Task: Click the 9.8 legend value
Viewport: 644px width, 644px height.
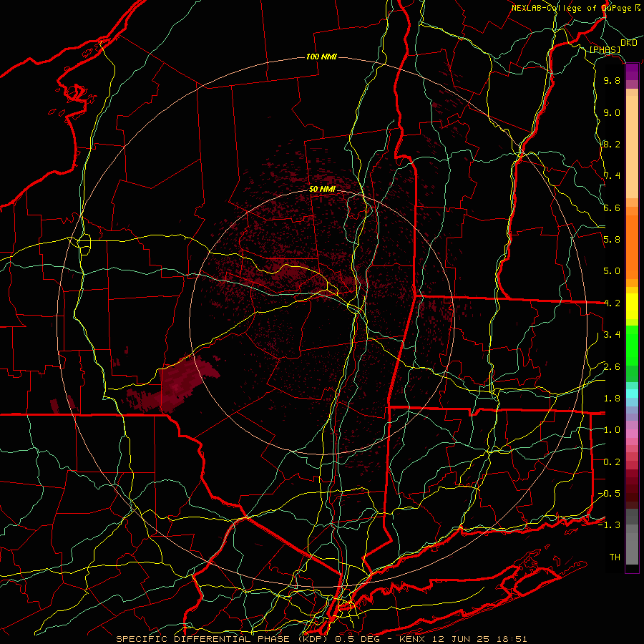Action: (612, 80)
